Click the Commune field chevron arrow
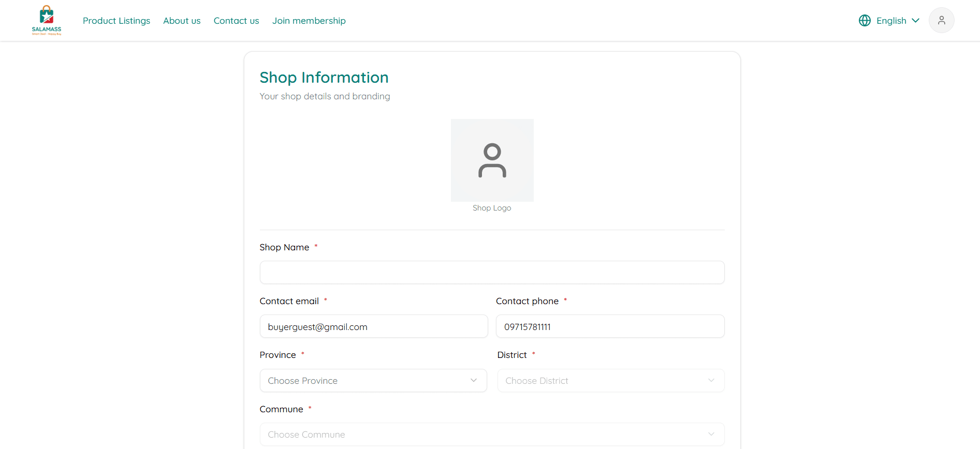980x449 pixels. [x=711, y=434]
